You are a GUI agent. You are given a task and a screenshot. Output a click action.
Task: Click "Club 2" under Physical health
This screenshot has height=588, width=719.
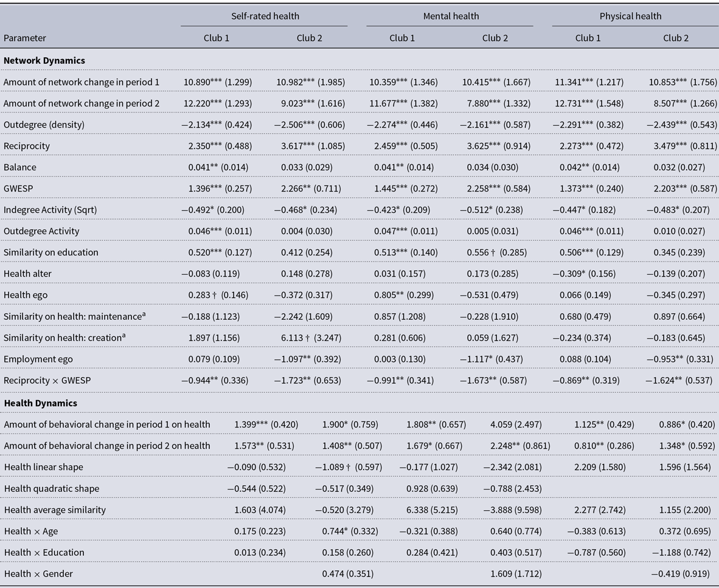pos(676,38)
